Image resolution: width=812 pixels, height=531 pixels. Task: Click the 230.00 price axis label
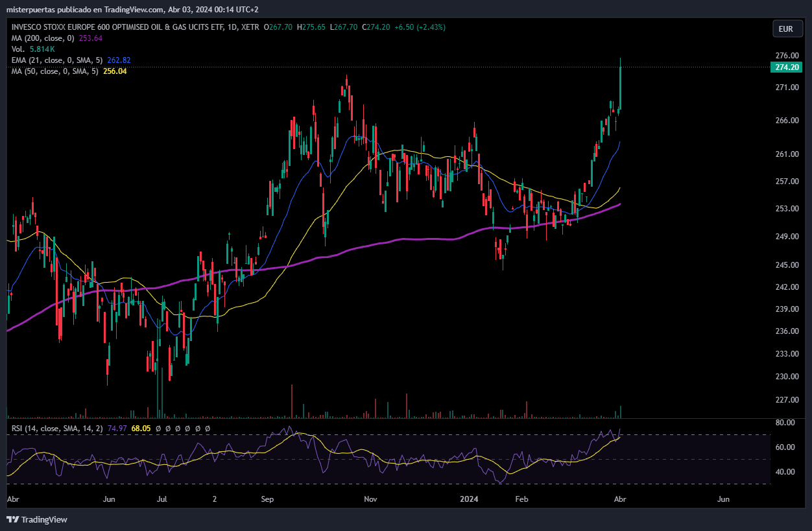point(787,377)
